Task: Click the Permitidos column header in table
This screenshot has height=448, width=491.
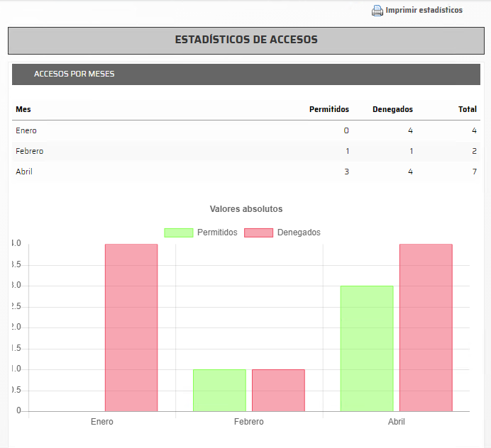Action: pos(329,109)
